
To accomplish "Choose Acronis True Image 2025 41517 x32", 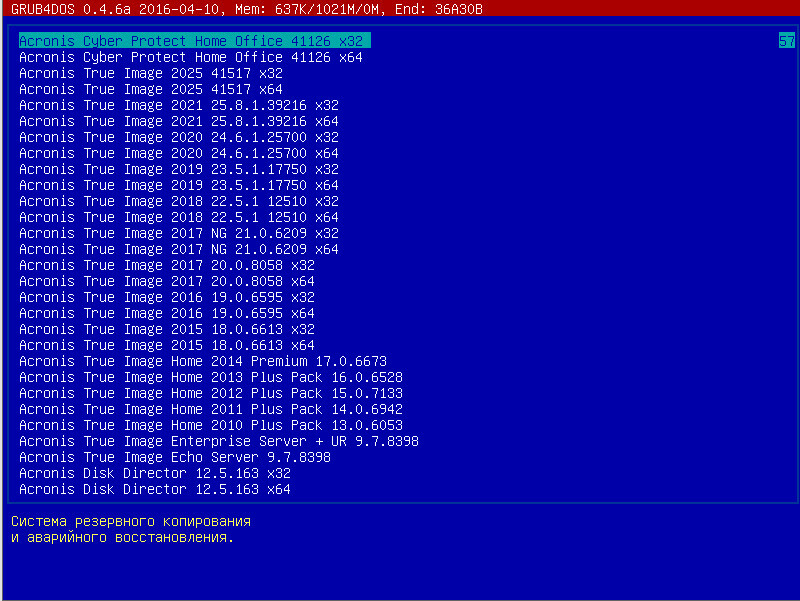I will tap(151, 73).
